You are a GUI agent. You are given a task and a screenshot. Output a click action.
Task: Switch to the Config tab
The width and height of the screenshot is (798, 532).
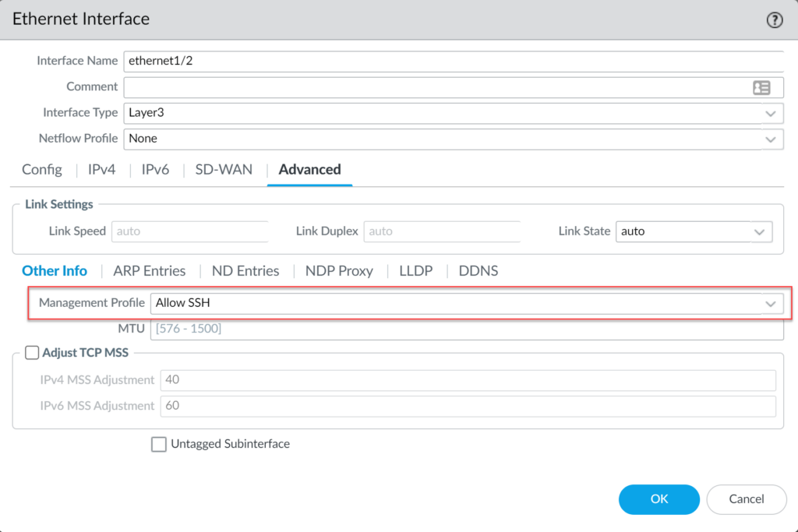click(x=42, y=169)
